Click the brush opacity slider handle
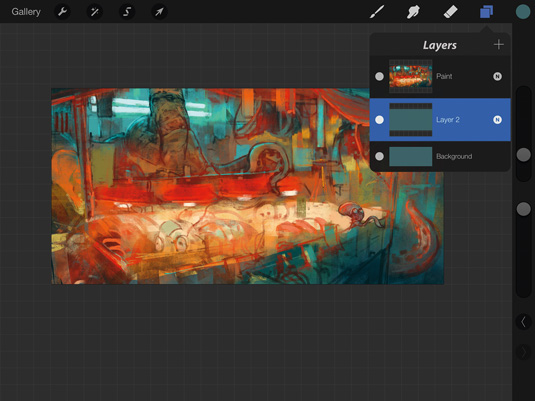Image resolution: width=535 pixels, height=401 pixels. (x=523, y=209)
